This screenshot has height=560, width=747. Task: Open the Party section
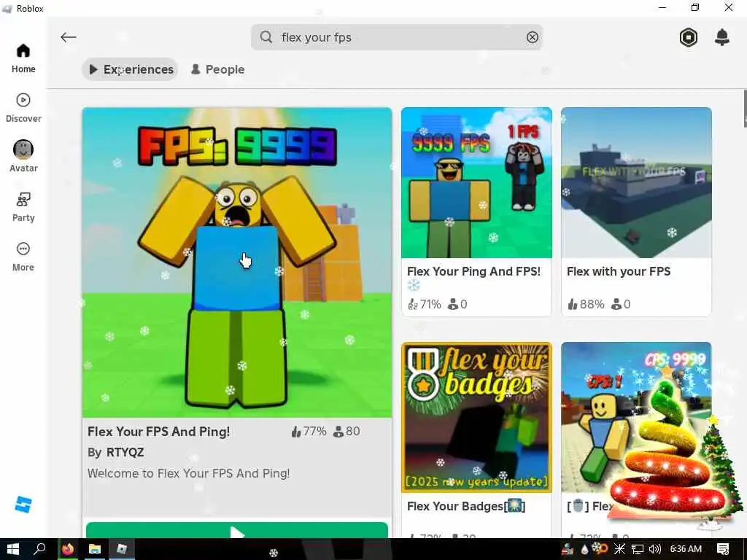click(x=23, y=207)
